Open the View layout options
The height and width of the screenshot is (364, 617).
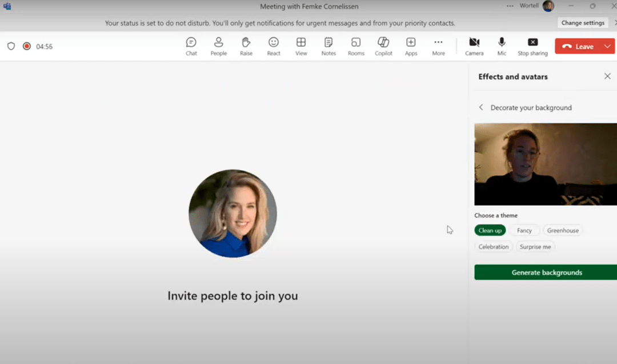pos(301,46)
